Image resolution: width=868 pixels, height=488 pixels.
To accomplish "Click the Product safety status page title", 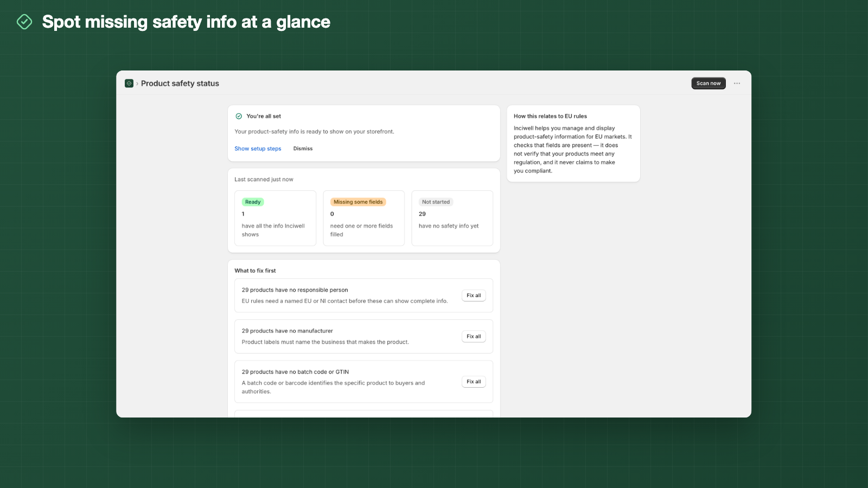I will (180, 84).
